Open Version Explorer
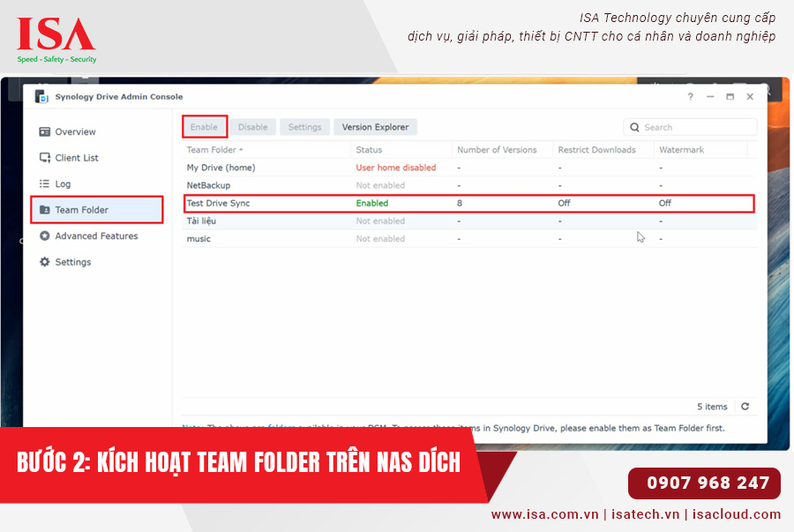The height and width of the screenshot is (532, 794). point(375,127)
